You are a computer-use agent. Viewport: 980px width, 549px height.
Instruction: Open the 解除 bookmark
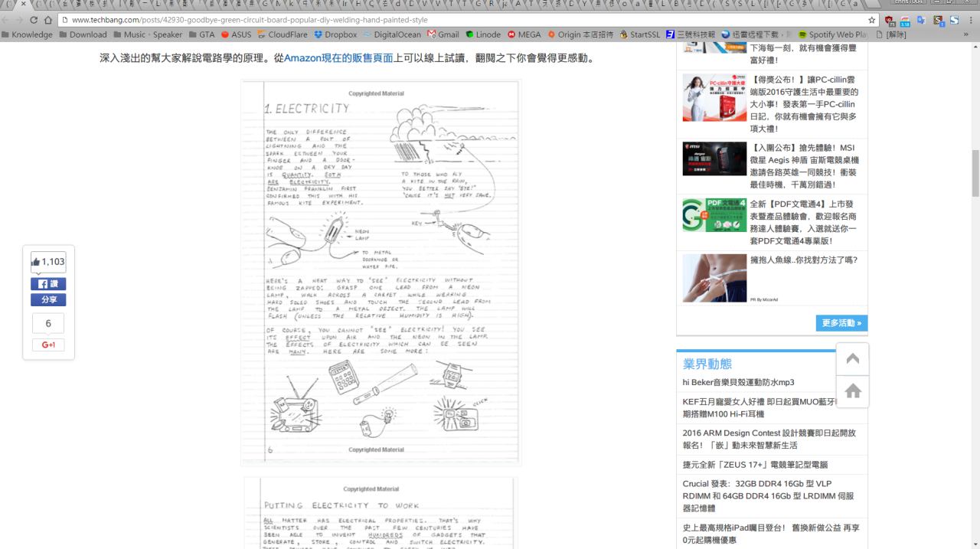(891, 34)
